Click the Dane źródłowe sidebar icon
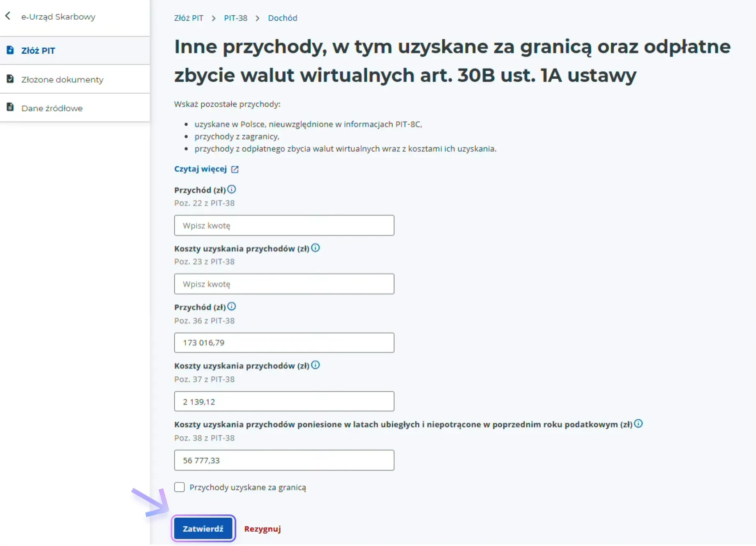 [10, 108]
